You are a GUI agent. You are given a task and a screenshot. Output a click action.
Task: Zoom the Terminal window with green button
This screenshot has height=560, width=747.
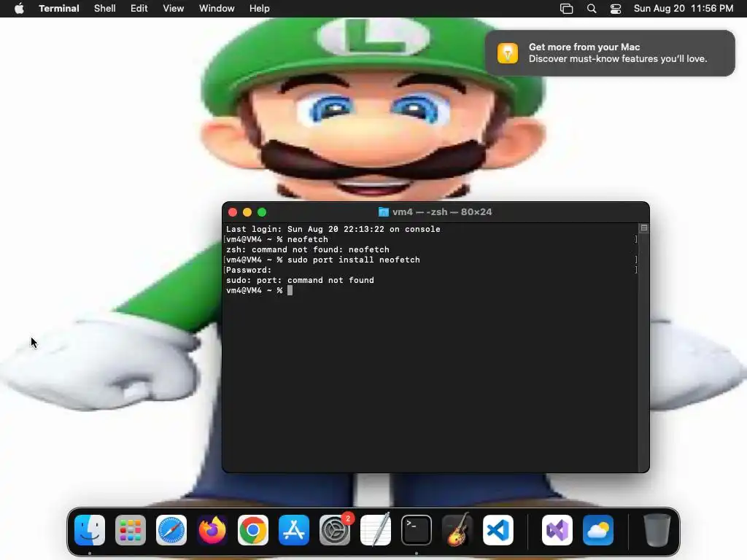click(x=262, y=212)
